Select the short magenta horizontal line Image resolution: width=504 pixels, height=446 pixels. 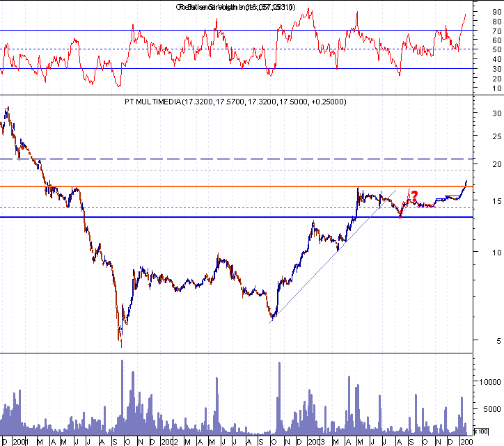pos(426,207)
